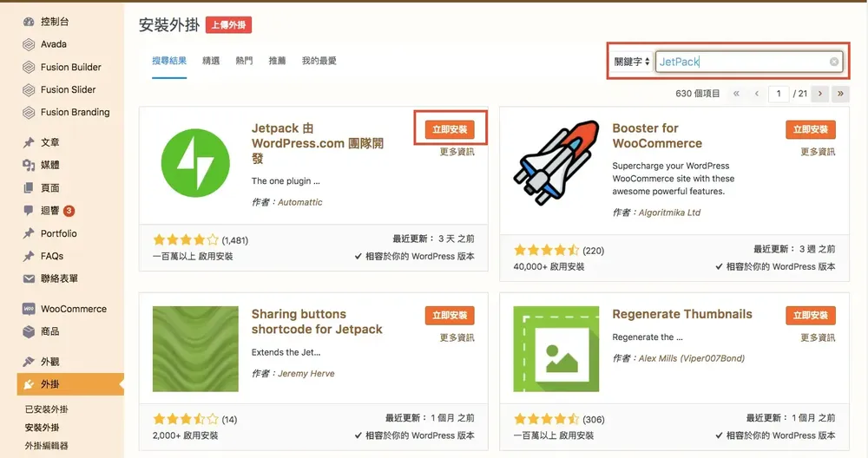The image size is (868, 458).
Task: Click the brush icon beside 外觀
Action: (x=29, y=362)
